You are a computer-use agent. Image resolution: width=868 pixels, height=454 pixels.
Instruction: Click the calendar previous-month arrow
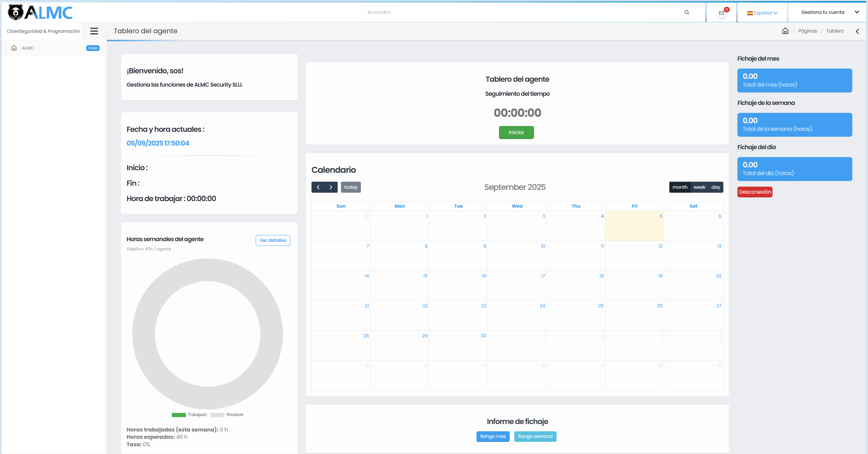319,187
